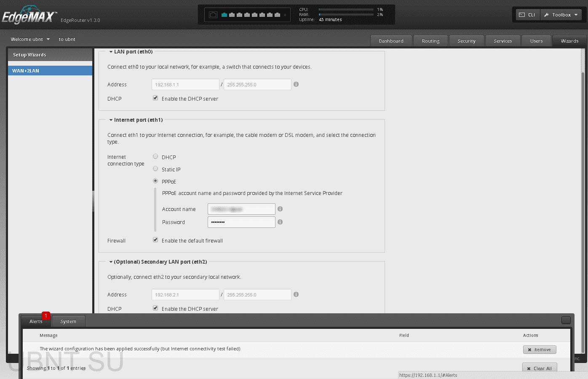The width and height of the screenshot is (588, 379).
Task: Click the info icon next to Account name
Action: tap(280, 209)
